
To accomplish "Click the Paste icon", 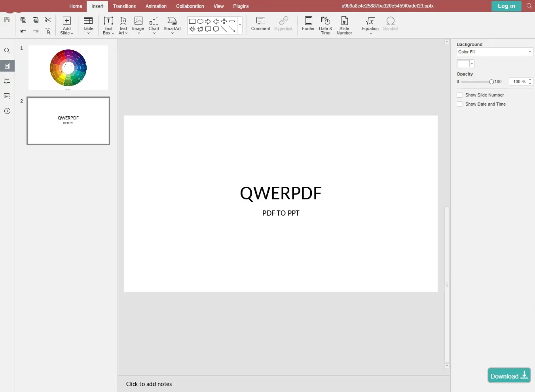I will (36, 20).
